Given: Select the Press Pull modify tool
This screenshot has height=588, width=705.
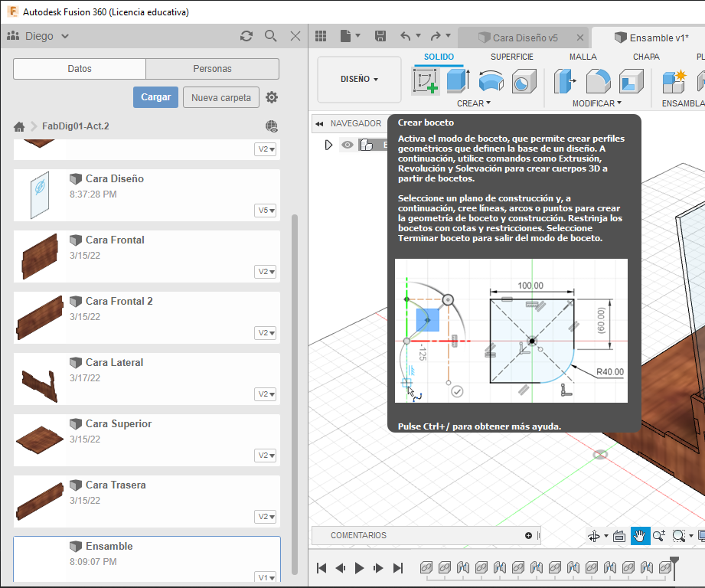Looking at the screenshot, I should point(565,81).
